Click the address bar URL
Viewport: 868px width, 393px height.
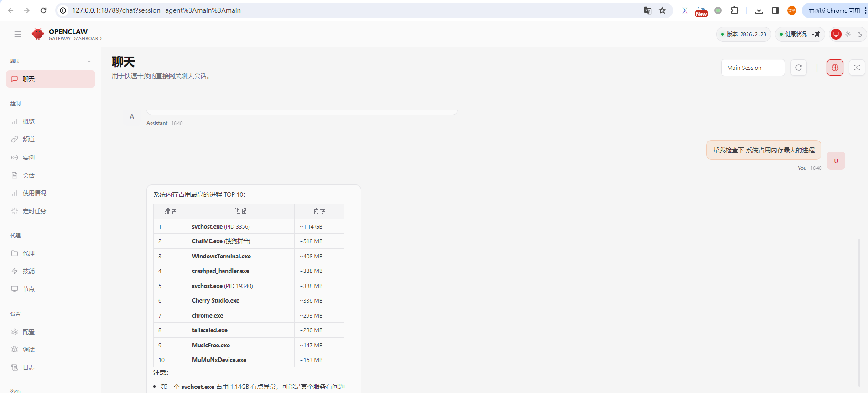[x=156, y=10]
